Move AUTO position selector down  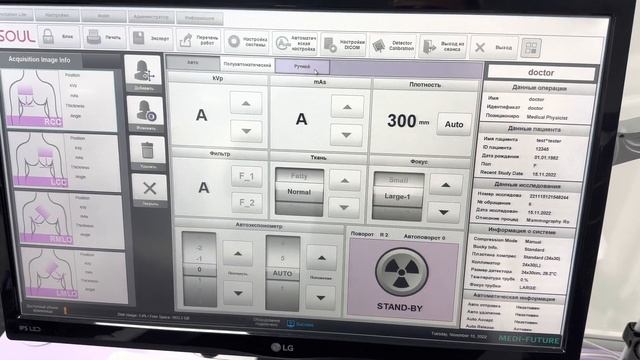point(321,298)
